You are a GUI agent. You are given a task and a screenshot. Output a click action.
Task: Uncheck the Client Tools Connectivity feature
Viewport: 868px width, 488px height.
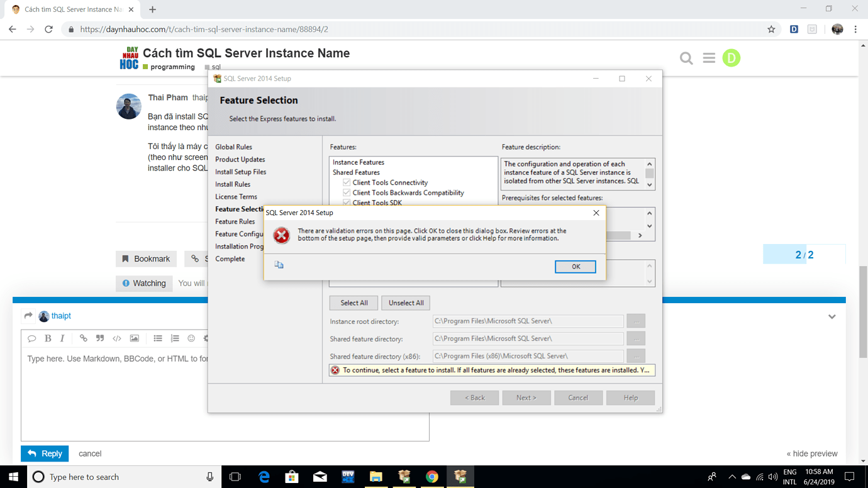(347, 182)
